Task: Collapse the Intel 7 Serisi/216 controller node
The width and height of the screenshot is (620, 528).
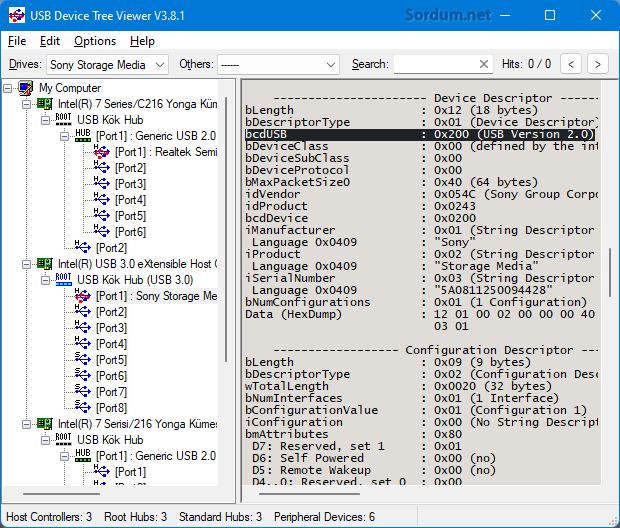Action: [x=26, y=424]
